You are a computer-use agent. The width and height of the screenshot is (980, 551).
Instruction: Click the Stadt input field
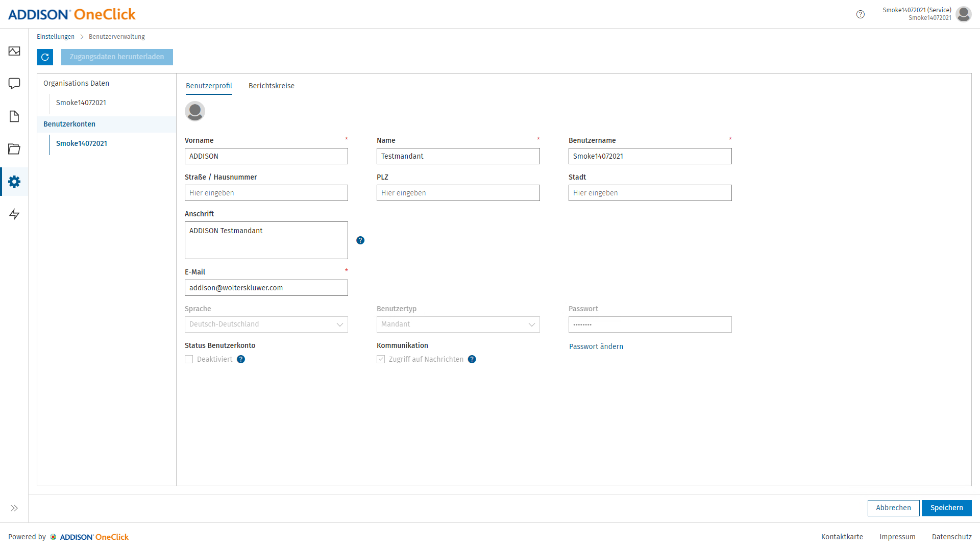[x=650, y=193]
